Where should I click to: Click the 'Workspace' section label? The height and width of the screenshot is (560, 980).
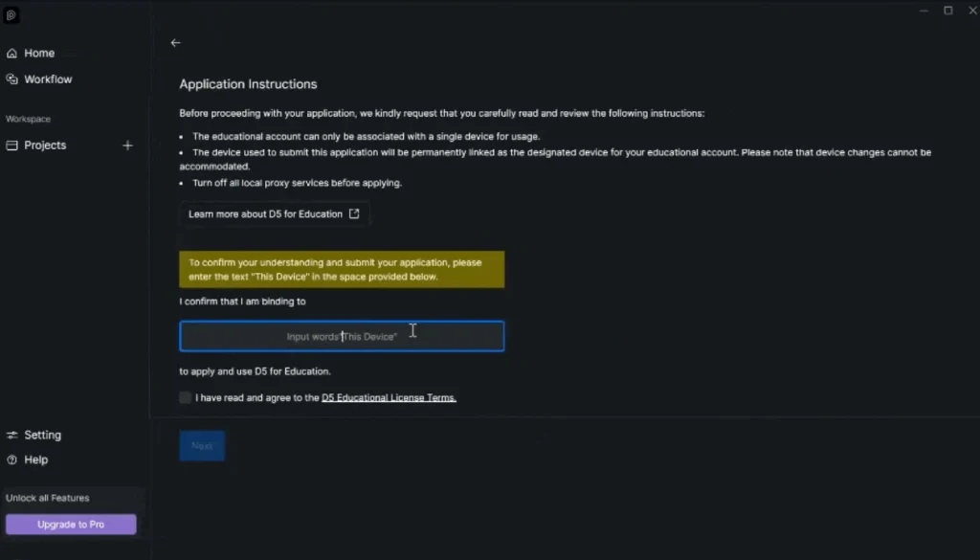point(28,119)
